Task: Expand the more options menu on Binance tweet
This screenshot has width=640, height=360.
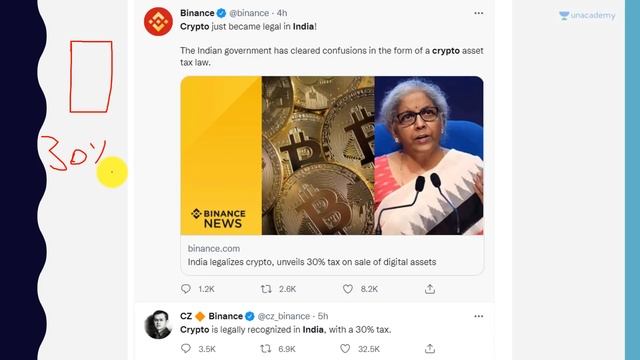Action: tap(479, 13)
